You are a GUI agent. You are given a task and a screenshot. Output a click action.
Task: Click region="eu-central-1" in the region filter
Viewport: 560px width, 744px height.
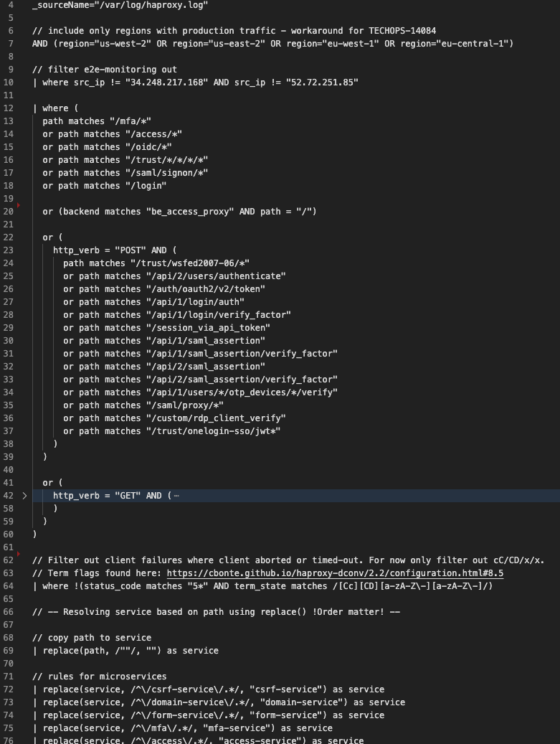pyautogui.click(x=454, y=44)
